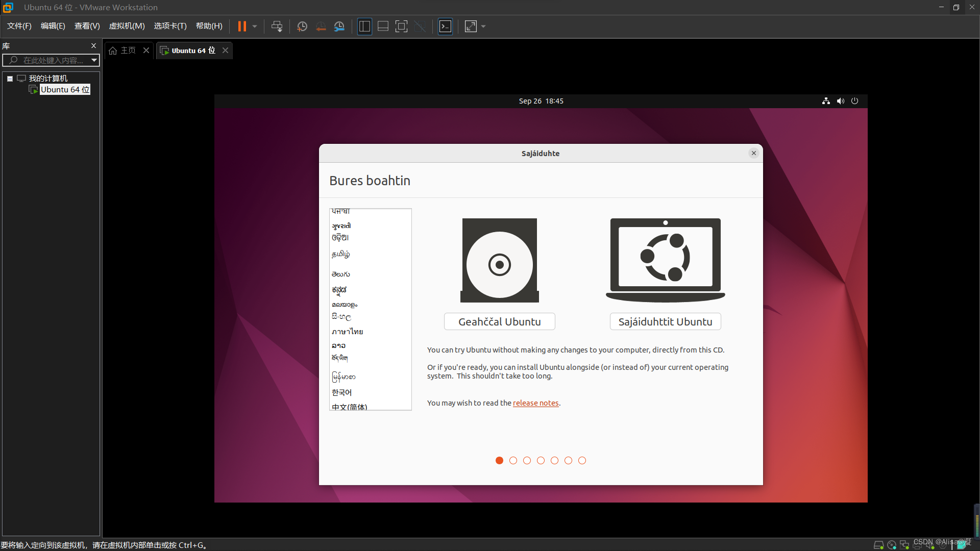Screen dimensions: 980x551
Task: Open the release notes link
Action: coord(535,403)
